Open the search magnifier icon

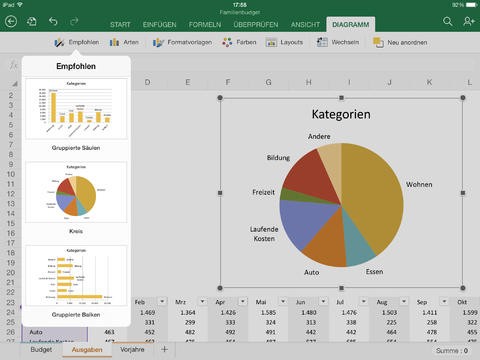pos(448,22)
